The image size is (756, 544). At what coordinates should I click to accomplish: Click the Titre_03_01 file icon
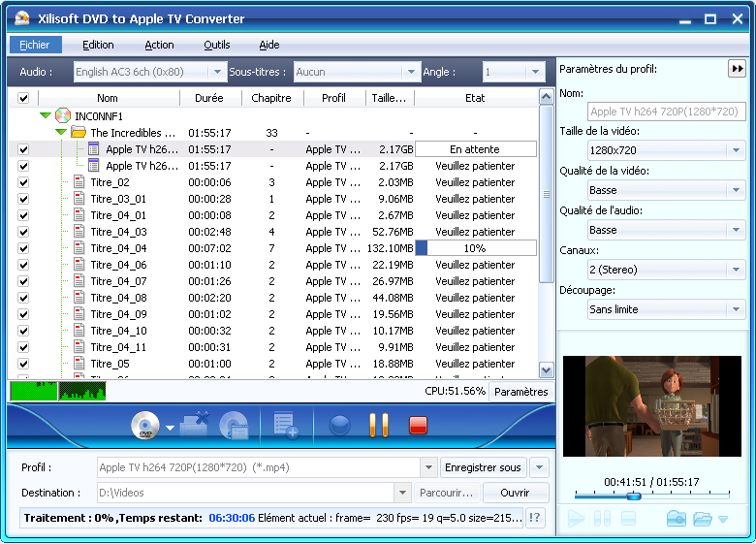[79, 199]
